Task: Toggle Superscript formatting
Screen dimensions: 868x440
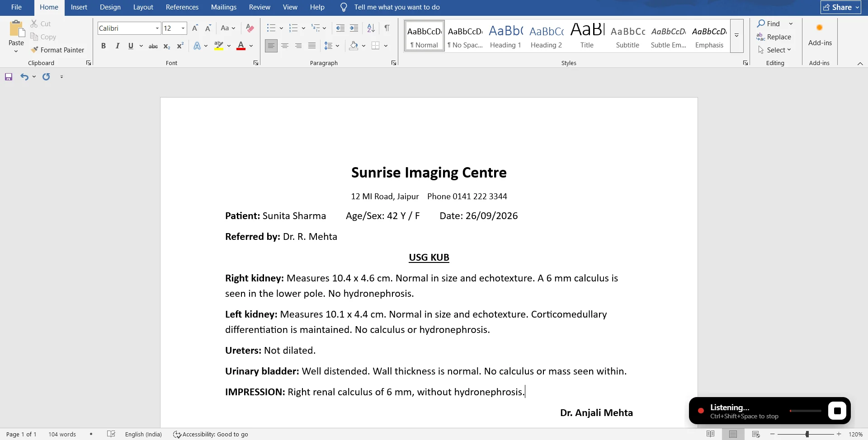Action: [x=180, y=46]
